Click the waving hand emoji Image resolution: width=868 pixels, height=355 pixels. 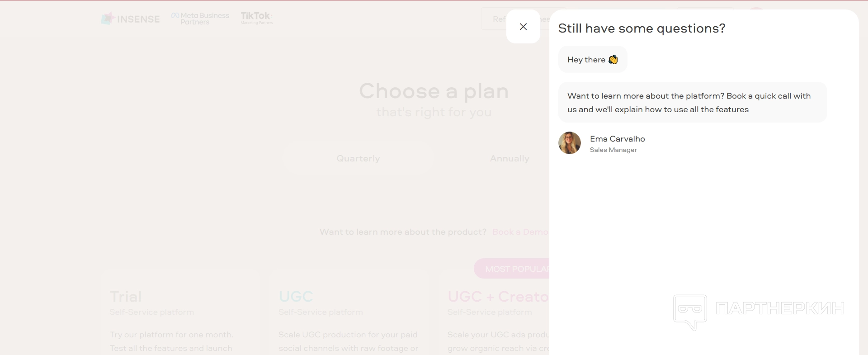613,60
